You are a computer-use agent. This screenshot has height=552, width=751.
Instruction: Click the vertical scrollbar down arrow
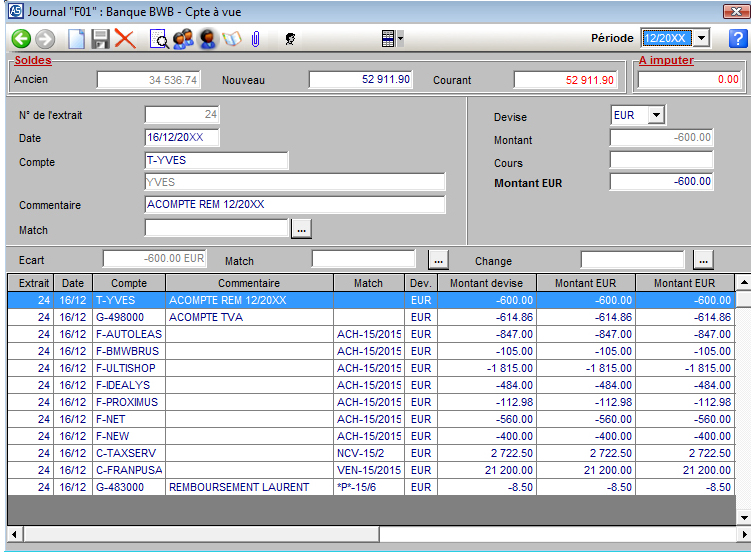tap(742, 516)
